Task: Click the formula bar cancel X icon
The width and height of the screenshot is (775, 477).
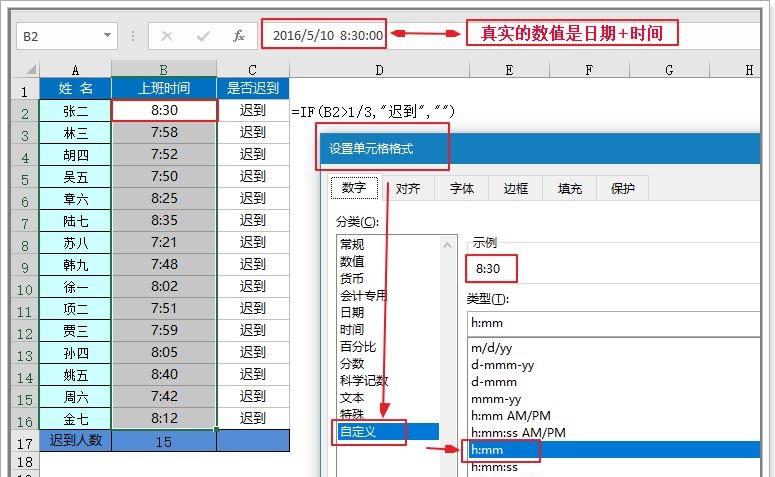Action: tap(167, 36)
